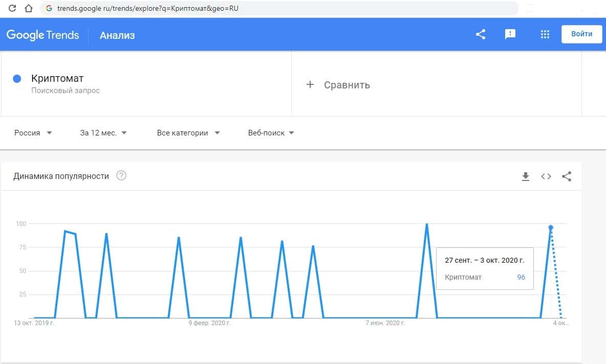Download the chart data as CSV
Screen dimensions: 606x364
click(x=525, y=176)
